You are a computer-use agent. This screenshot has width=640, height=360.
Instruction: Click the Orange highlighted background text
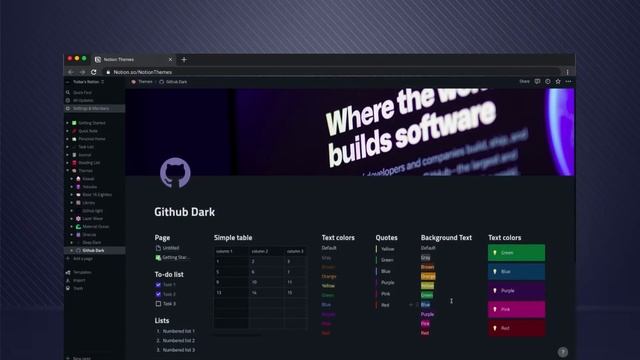click(x=428, y=276)
